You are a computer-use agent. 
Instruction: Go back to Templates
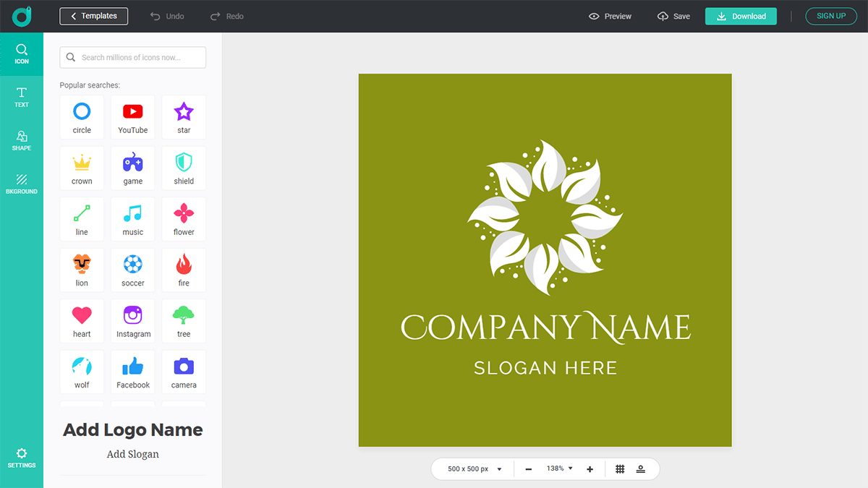pos(93,15)
